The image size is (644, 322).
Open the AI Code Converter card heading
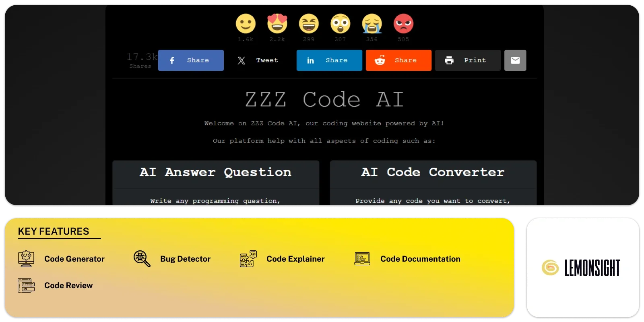pos(433,172)
